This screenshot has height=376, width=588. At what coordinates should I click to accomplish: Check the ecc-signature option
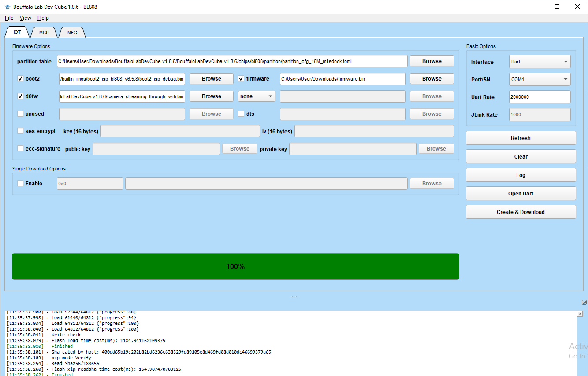click(20, 149)
